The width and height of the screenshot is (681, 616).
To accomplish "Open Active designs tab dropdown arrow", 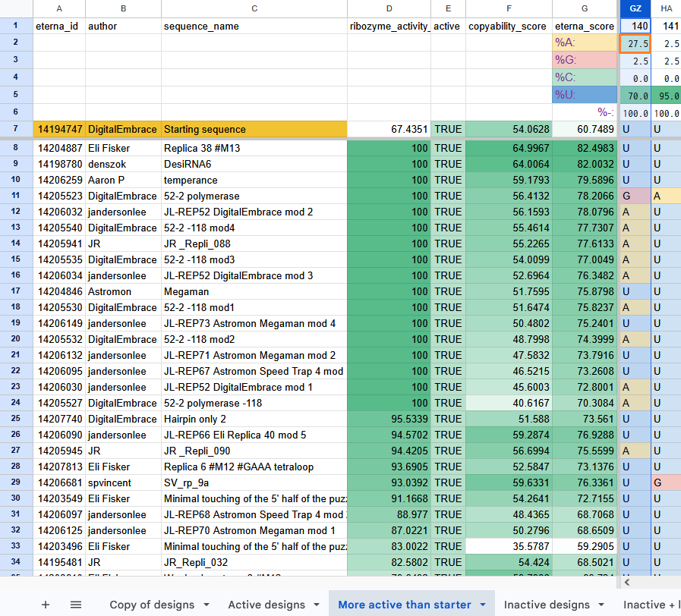I will point(317,605).
